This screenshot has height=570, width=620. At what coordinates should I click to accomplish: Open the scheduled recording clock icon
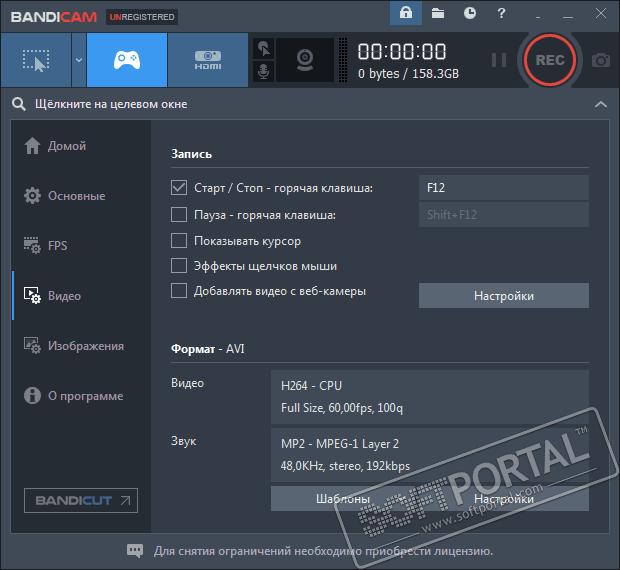[x=470, y=13]
